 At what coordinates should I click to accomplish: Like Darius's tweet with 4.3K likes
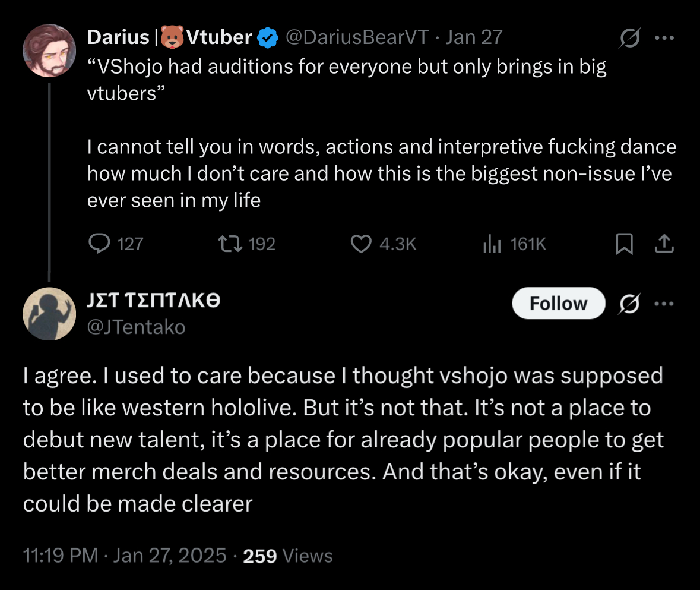coord(362,244)
